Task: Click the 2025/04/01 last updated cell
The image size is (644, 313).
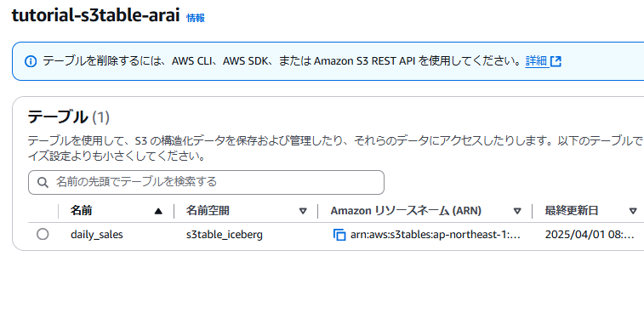Action: pyautogui.click(x=590, y=235)
